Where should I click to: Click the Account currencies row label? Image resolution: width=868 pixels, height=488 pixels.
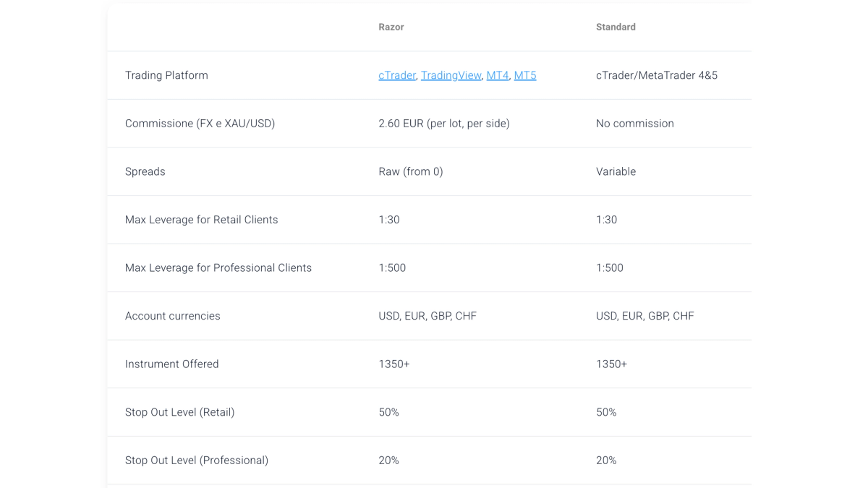pos(173,316)
